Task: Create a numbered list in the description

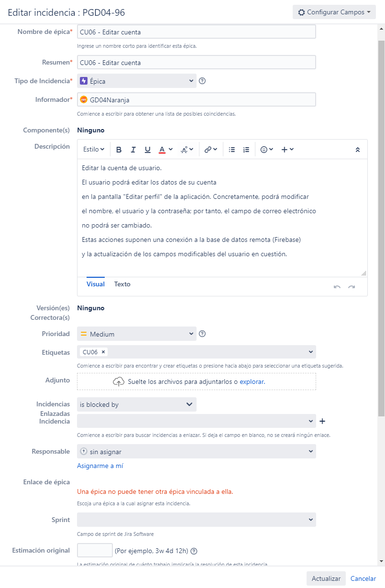Action: 246,149
